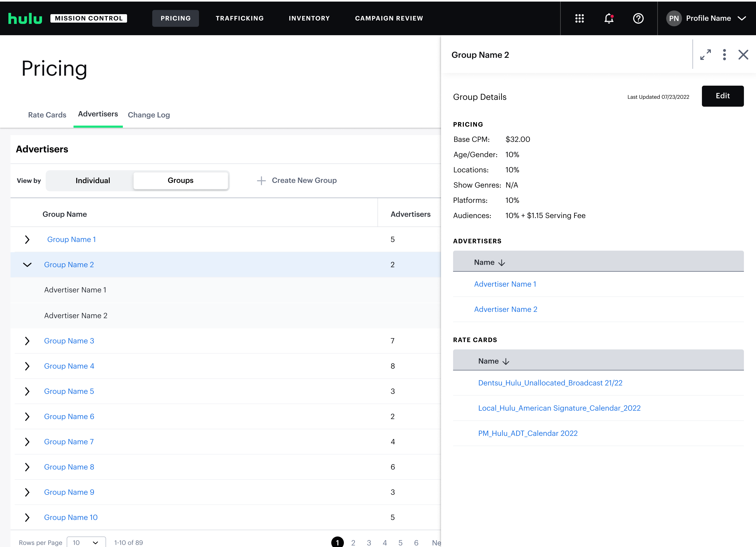Viewport: 756px width, 547px height.
Task: Click the plus icon for Create New Group
Action: pos(261,180)
